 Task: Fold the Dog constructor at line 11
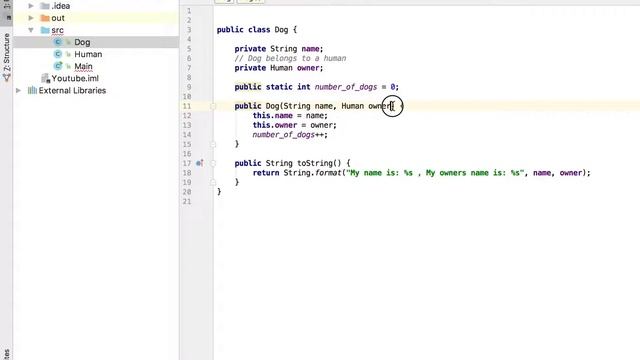(213, 106)
